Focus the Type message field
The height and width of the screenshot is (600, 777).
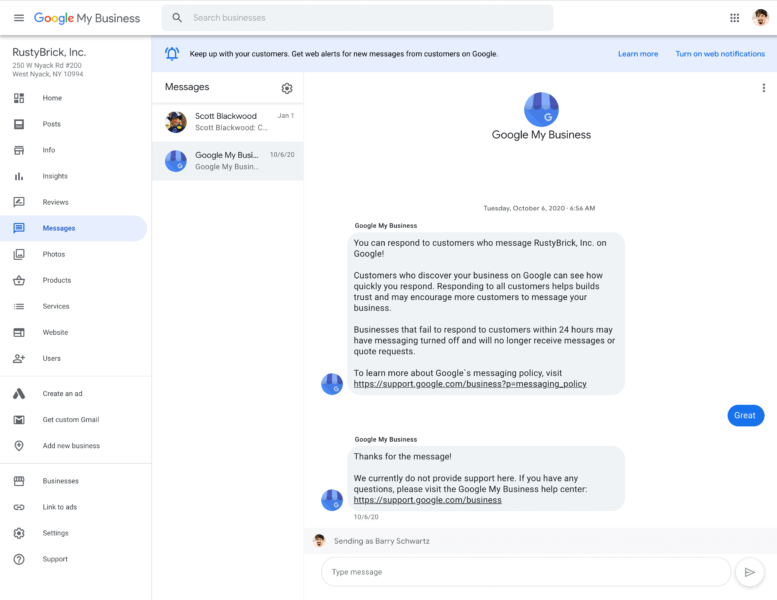(x=526, y=572)
